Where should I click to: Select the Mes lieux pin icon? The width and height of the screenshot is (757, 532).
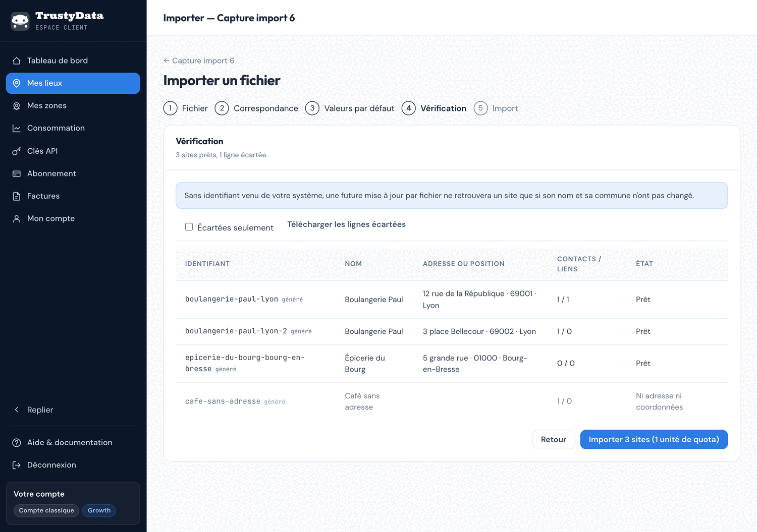click(x=17, y=83)
